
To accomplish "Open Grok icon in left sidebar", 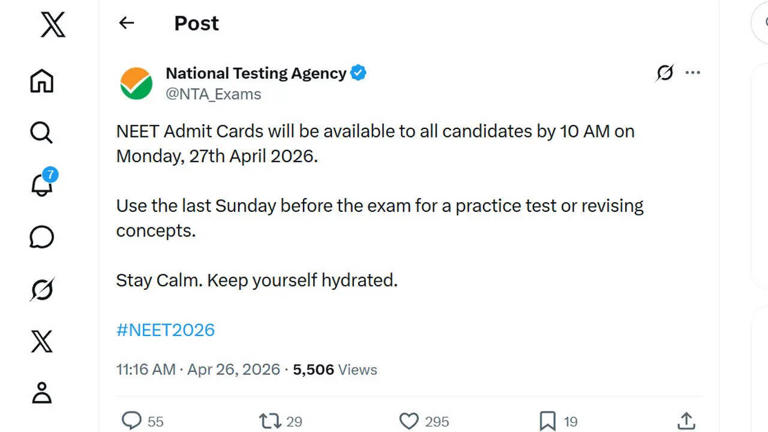I will point(42,290).
